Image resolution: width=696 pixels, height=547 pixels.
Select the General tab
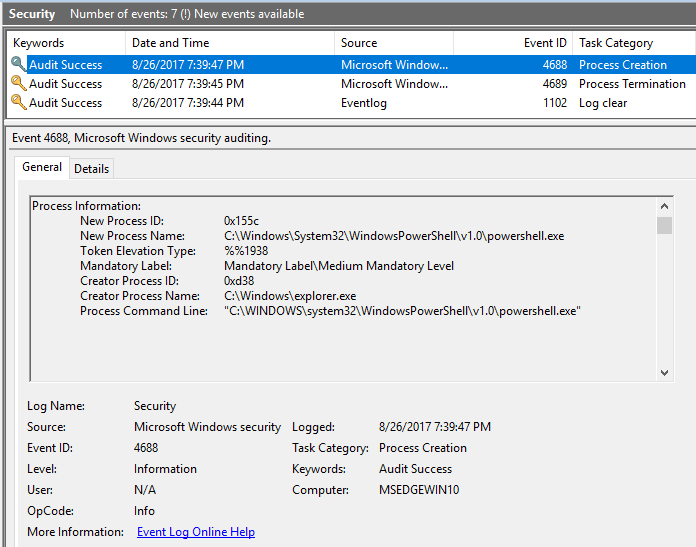pyautogui.click(x=42, y=167)
